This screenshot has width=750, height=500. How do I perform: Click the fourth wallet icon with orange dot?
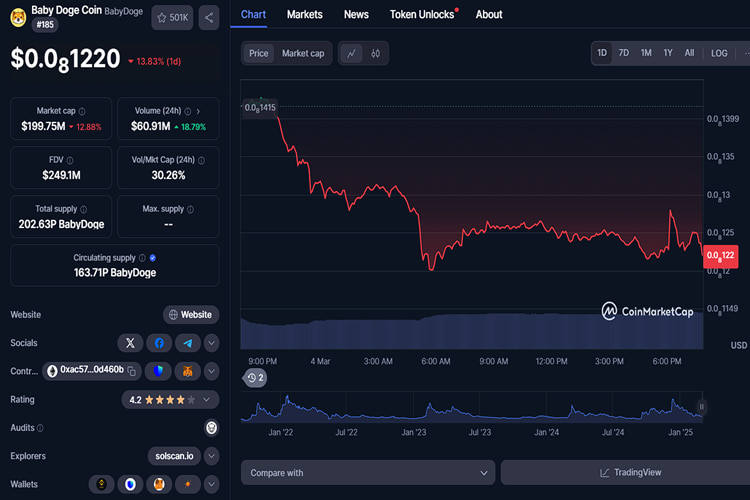pyautogui.click(x=188, y=484)
